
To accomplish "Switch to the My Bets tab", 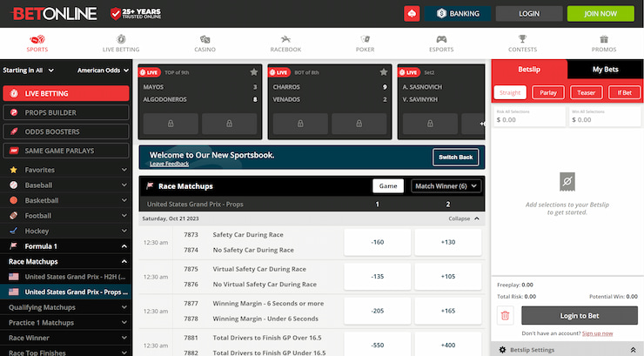I will tap(606, 70).
